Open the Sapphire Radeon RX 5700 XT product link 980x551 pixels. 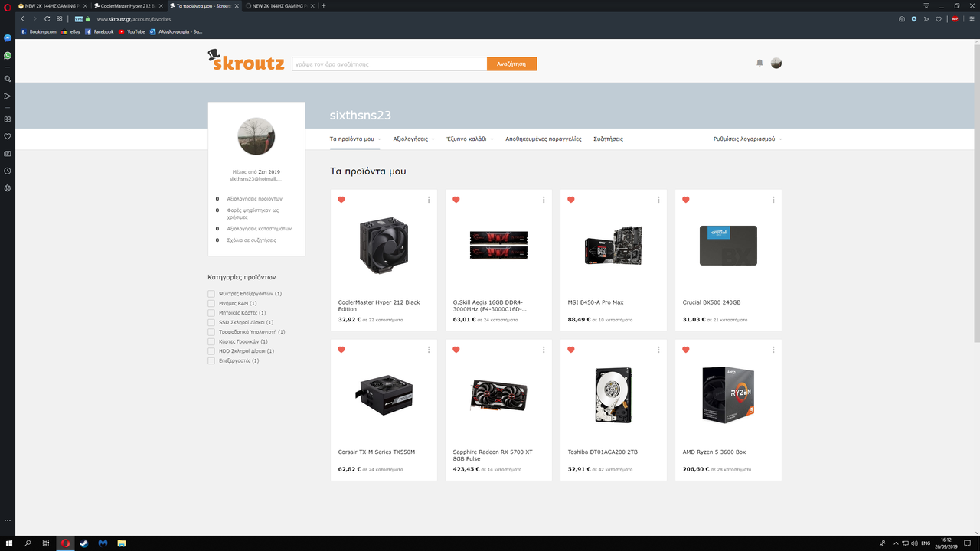click(x=492, y=455)
